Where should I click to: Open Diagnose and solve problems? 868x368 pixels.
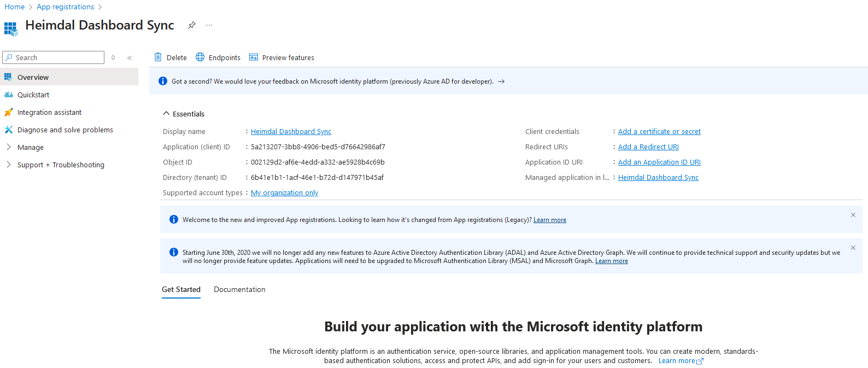tap(69, 130)
